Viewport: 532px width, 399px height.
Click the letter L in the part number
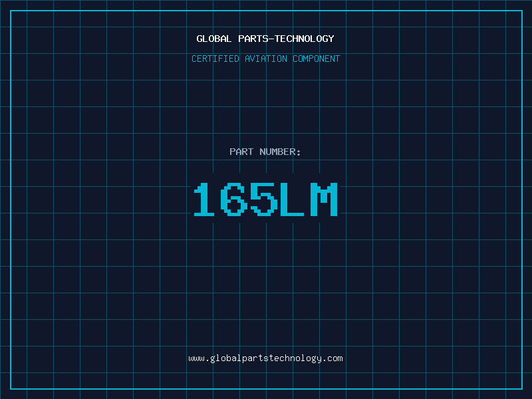coord(293,199)
